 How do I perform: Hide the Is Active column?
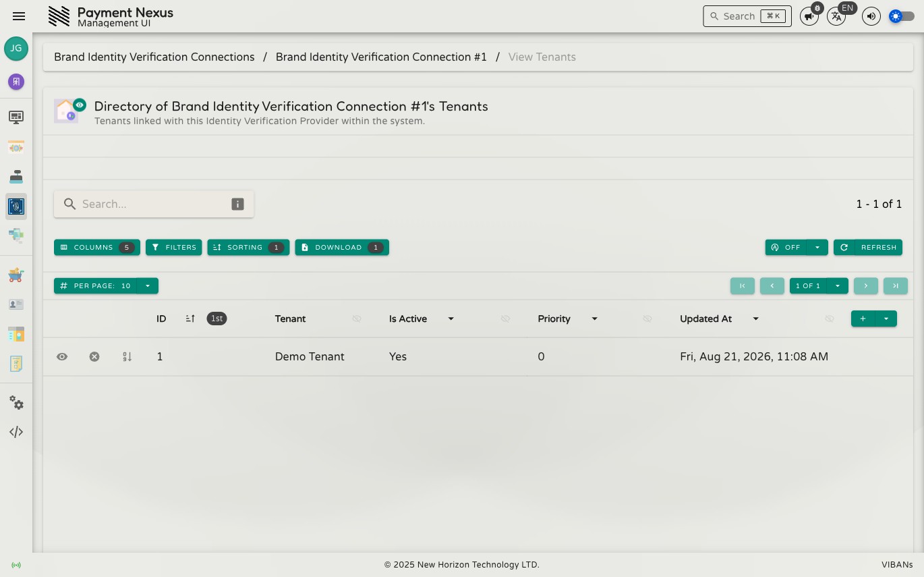coord(505,319)
